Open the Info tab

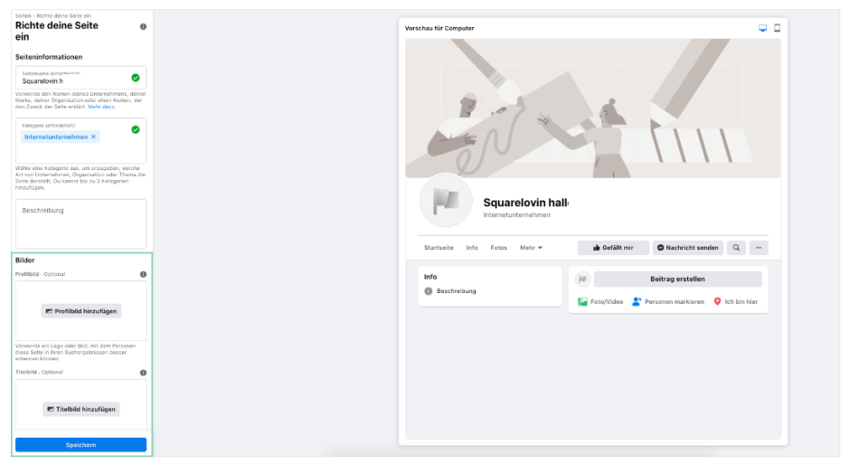[x=472, y=248]
